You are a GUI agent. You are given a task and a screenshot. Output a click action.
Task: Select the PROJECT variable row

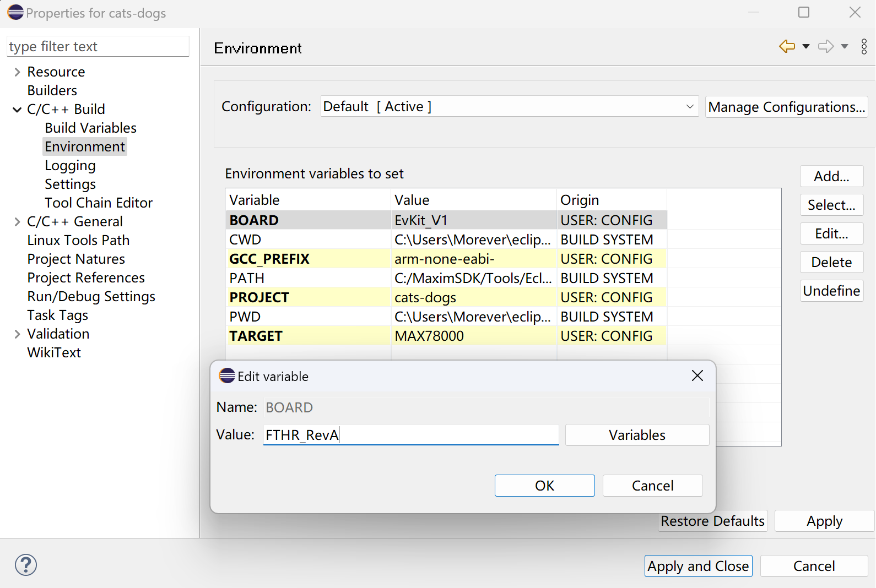(x=446, y=297)
